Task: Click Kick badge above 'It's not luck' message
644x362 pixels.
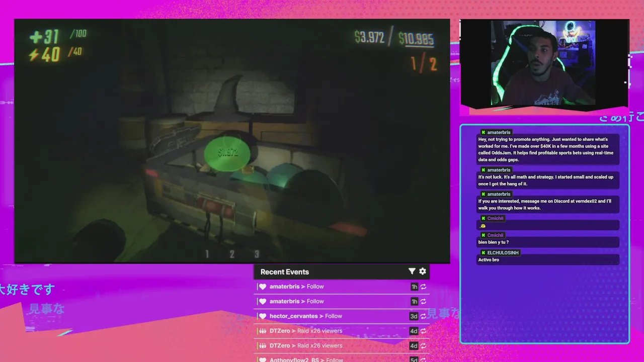Action: pos(484,170)
